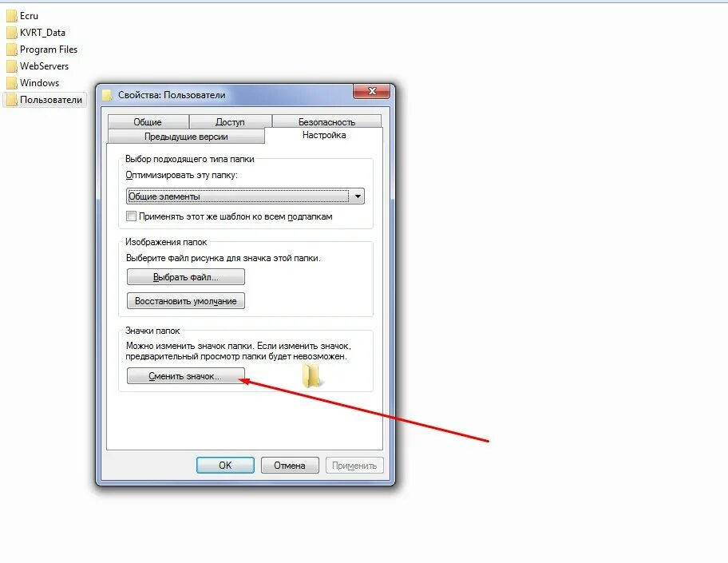Click the Ecru folder icon
The height and width of the screenshot is (563, 728).
pos(12,16)
